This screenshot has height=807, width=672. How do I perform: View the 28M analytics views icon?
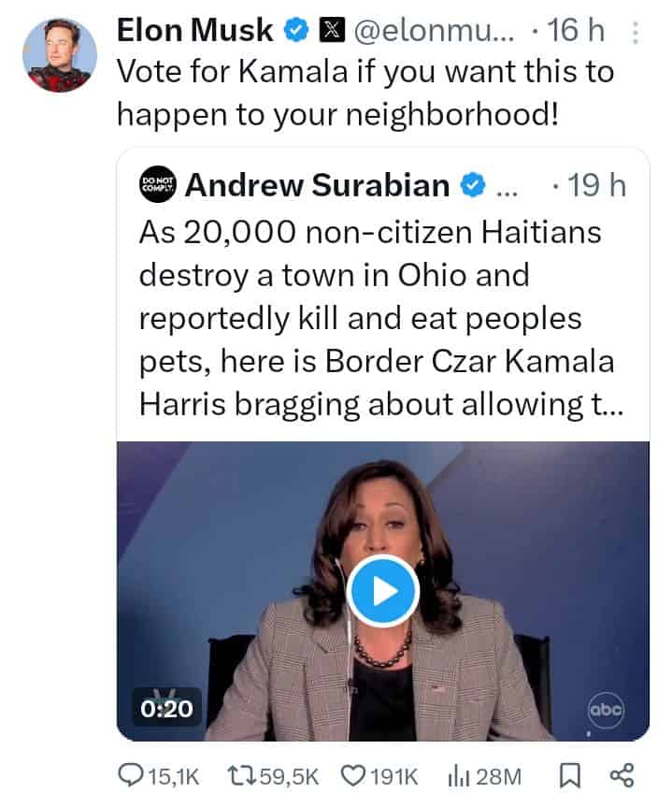(456, 776)
